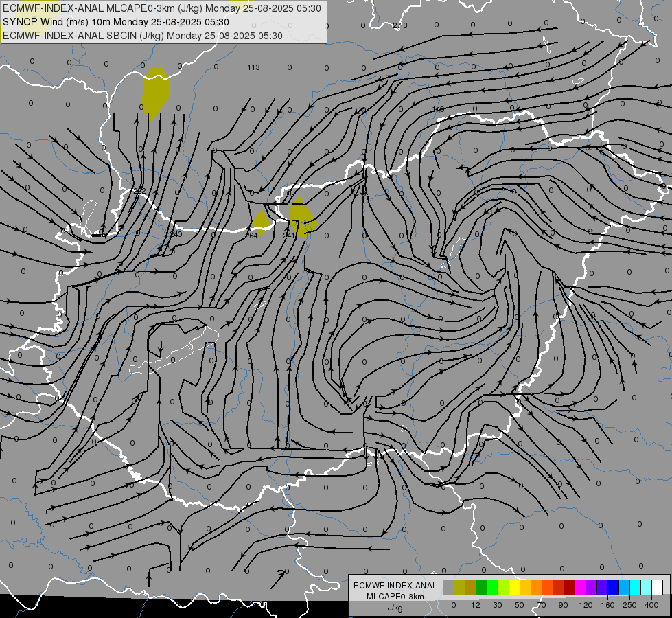This screenshot has width=672, height=618.
Task: Click the legend tick label 50
Action: point(520,605)
